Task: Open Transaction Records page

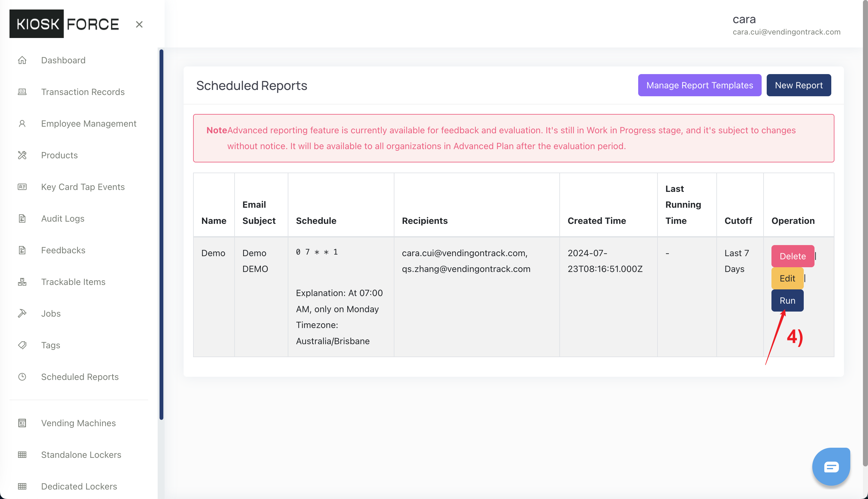Action: click(x=83, y=92)
